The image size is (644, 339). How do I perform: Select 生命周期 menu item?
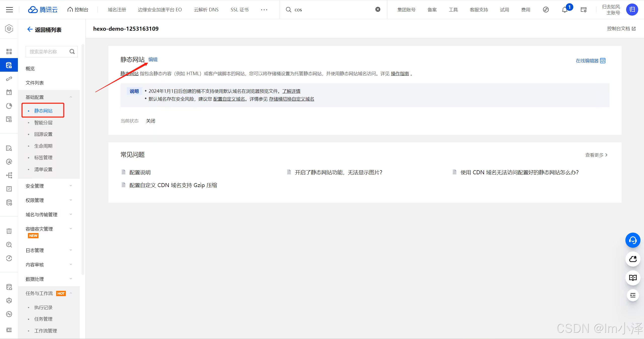coord(43,146)
